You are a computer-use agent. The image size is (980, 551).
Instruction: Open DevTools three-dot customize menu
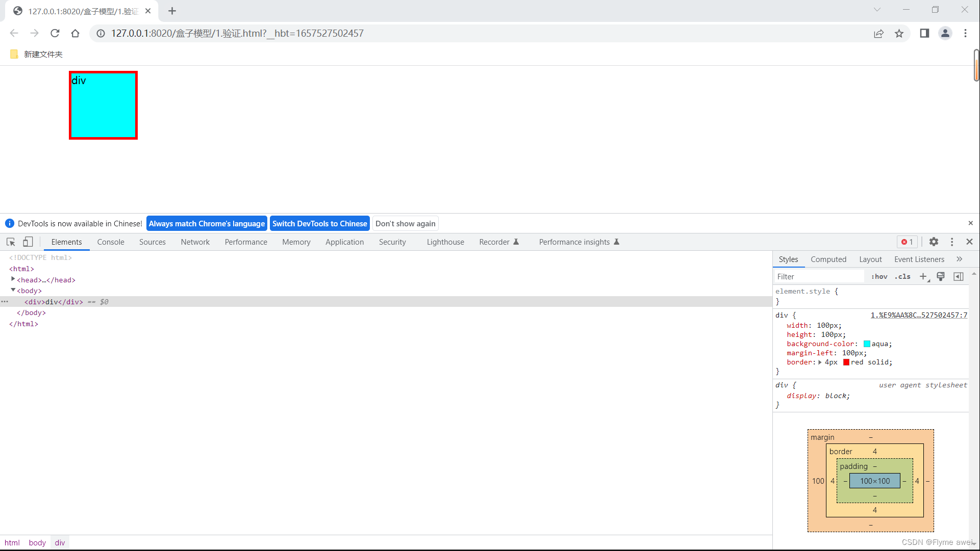click(x=951, y=242)
